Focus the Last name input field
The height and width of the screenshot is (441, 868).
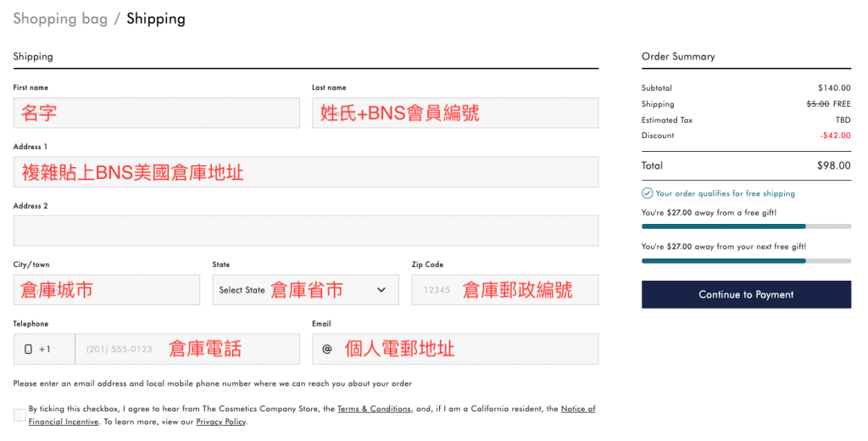click(455, 113)
